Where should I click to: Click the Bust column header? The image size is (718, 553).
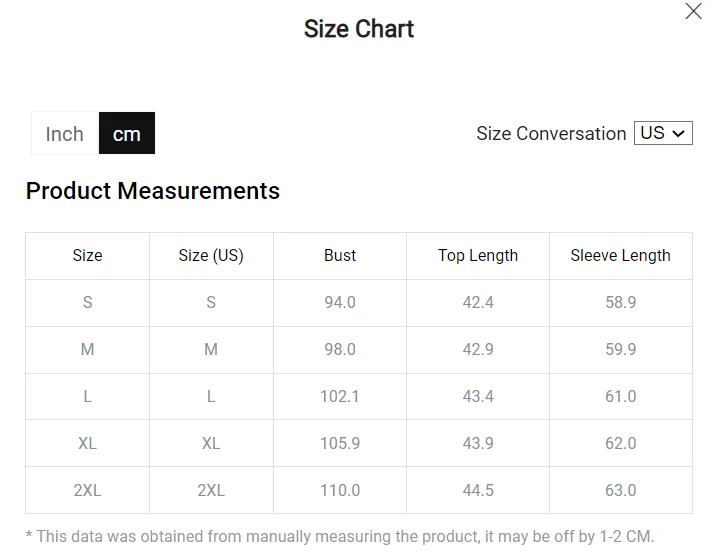(340, 255)
